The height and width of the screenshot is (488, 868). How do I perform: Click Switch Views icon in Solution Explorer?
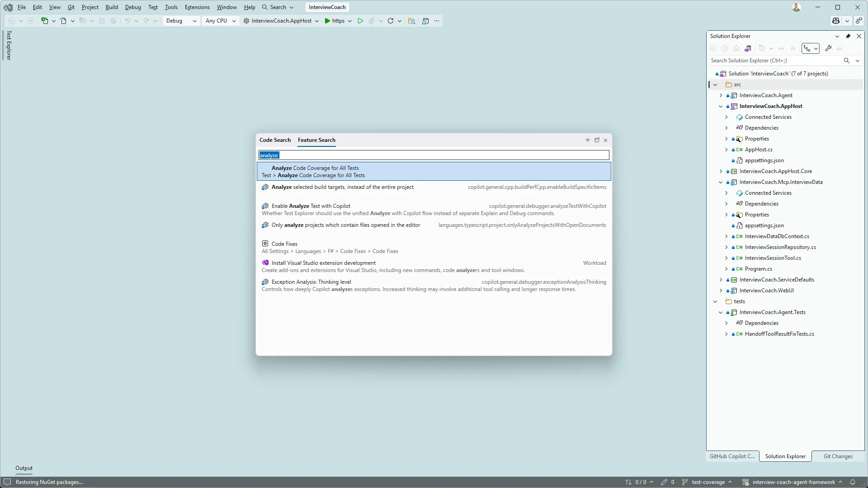(748, 48)
